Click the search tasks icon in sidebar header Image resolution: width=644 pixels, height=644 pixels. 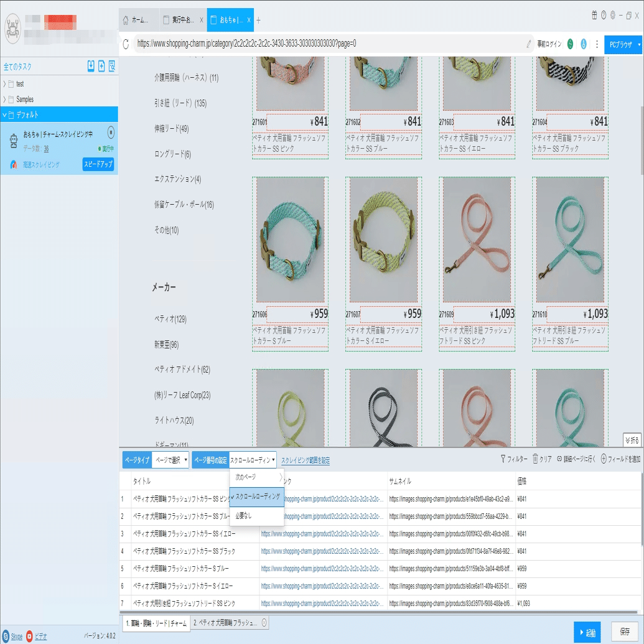[x=112, y=66]
